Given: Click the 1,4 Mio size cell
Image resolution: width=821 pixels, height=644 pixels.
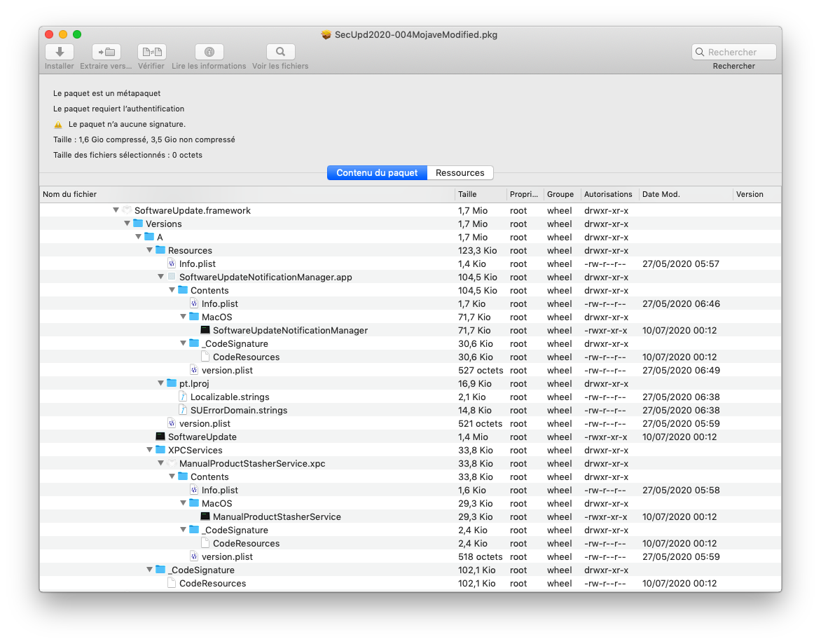Looking at the screenshot, I should tap(473, 437).
